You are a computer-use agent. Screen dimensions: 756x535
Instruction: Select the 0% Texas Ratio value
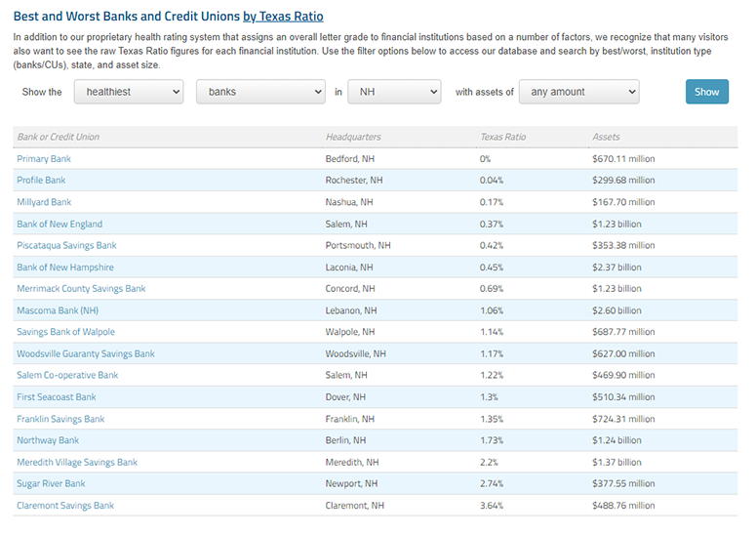coord(485,159)
